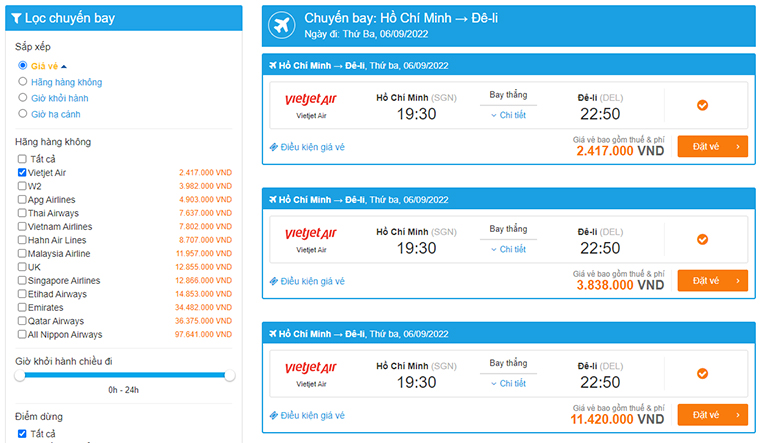Click the orange check icon on first flight
The height and width of the screenshot is (443, 770).
(x=702, y=105)
